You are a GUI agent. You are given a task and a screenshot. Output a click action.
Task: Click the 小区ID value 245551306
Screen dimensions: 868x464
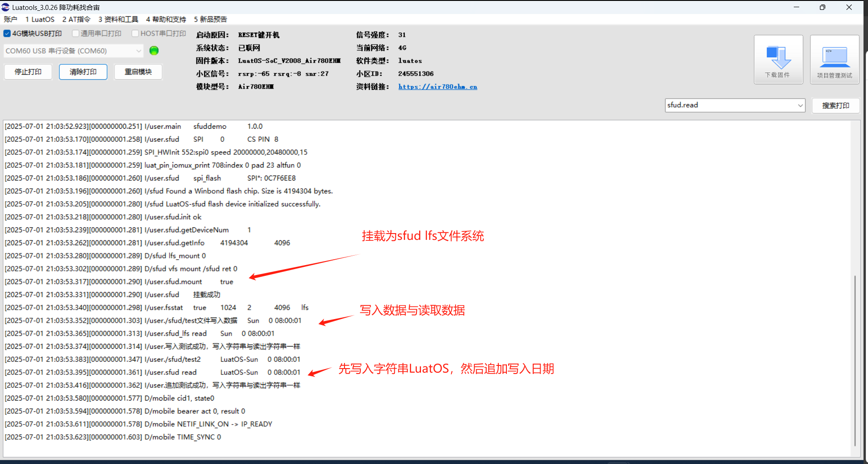(416, 74)
